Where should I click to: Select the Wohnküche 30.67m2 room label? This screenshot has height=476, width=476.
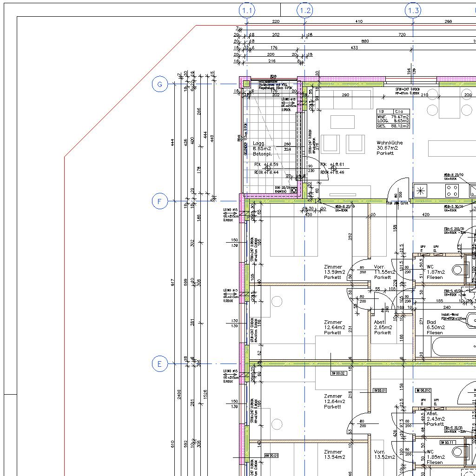390,148
